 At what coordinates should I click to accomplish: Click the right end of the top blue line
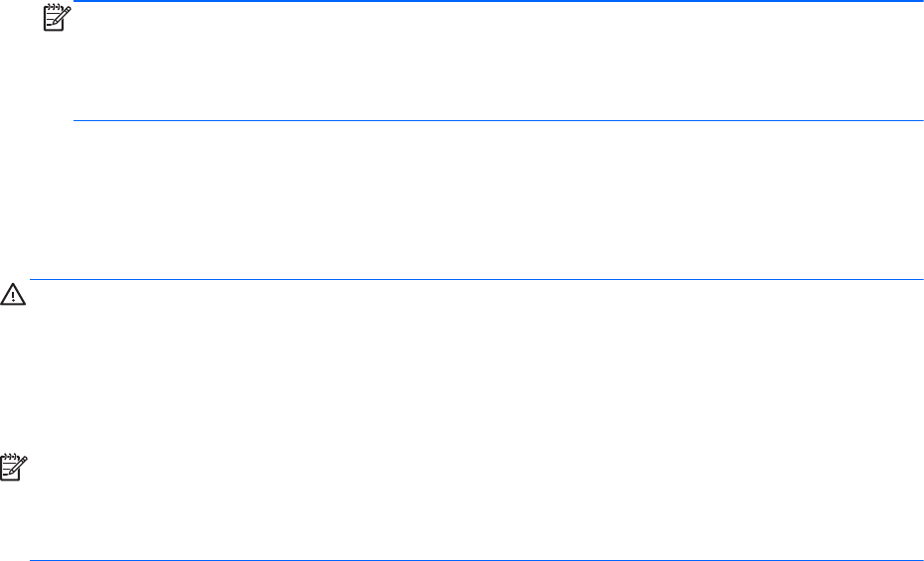pos(920,2)
